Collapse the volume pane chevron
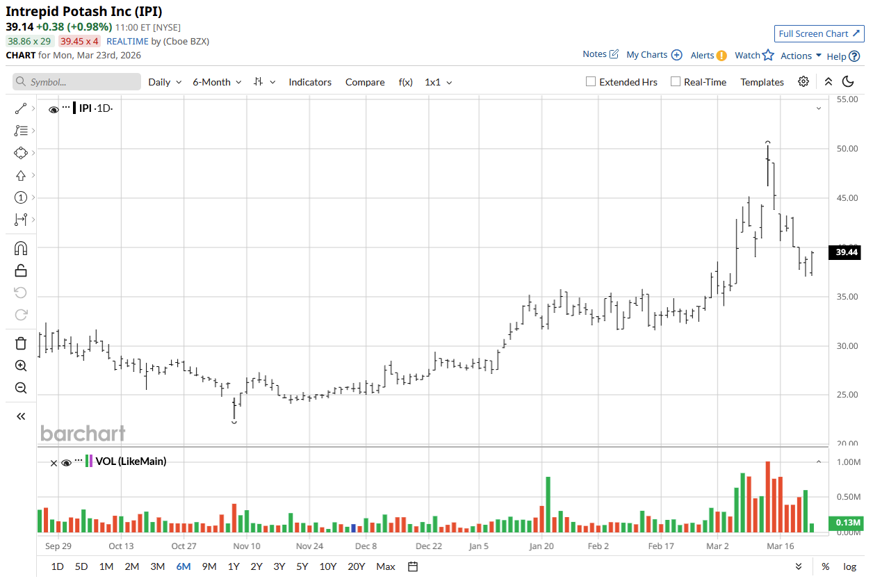Viewport: 873px width, 588px height. coord(819,461)
